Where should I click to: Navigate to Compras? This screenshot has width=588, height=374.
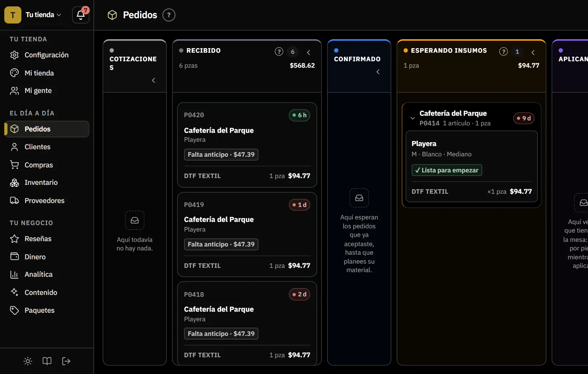47,165
